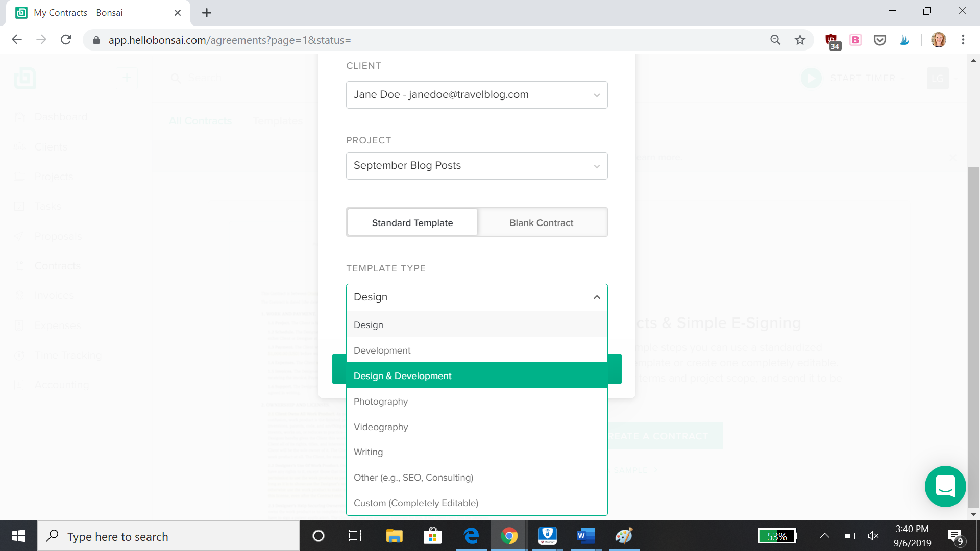
Task: Choose Development template option
Action: pos(477,350)
